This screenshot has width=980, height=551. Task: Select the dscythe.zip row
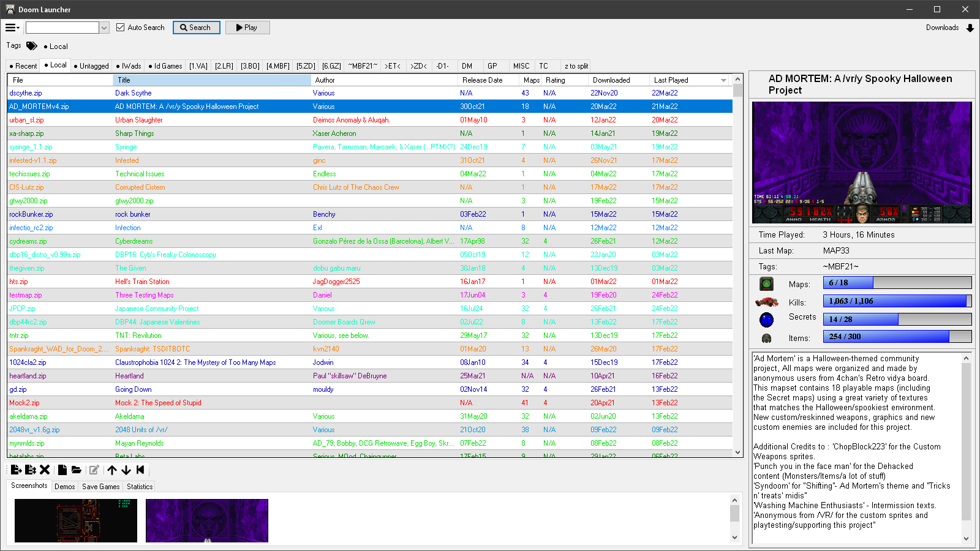[x=370, y=93]
